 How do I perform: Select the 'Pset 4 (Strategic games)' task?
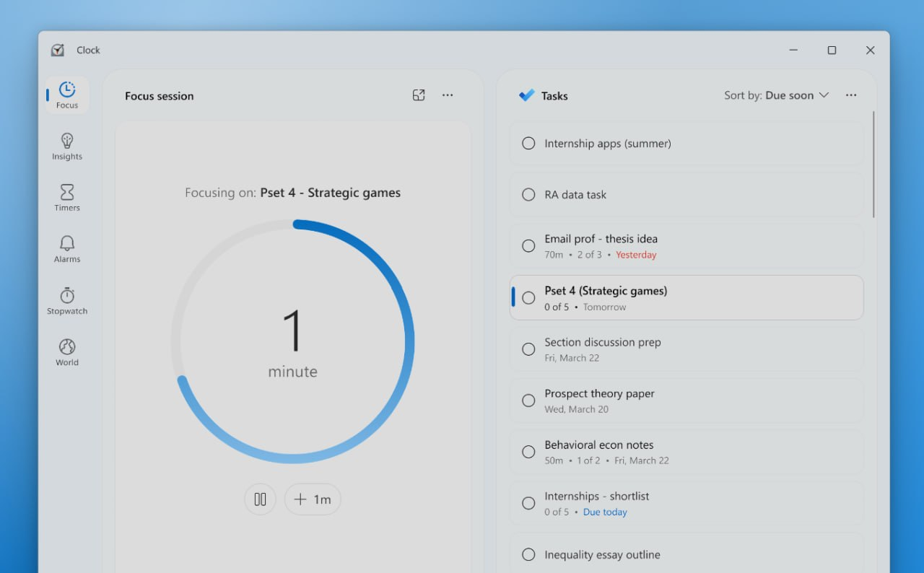(686, 297)
